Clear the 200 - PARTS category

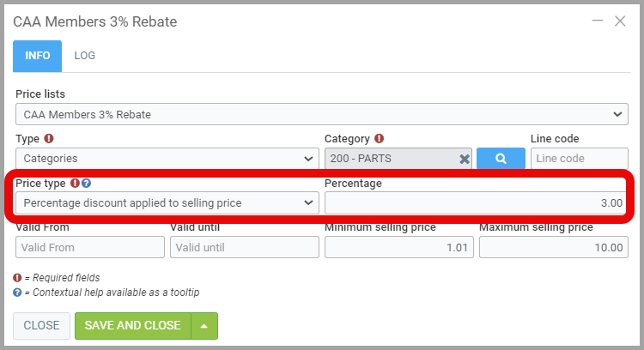[464, 159]
